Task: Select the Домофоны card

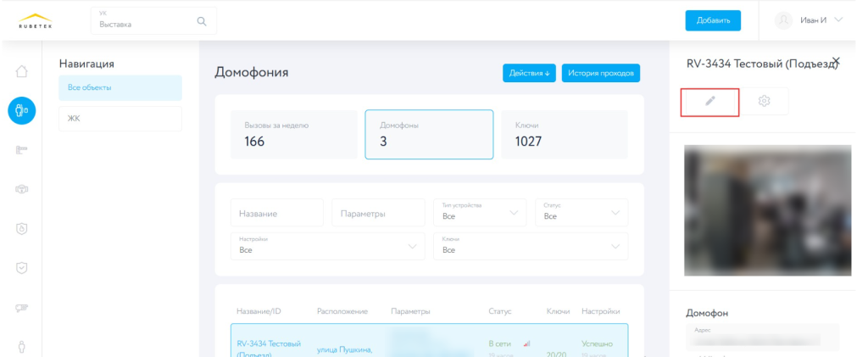Action: pyautogui.click(x=429, y=135)
